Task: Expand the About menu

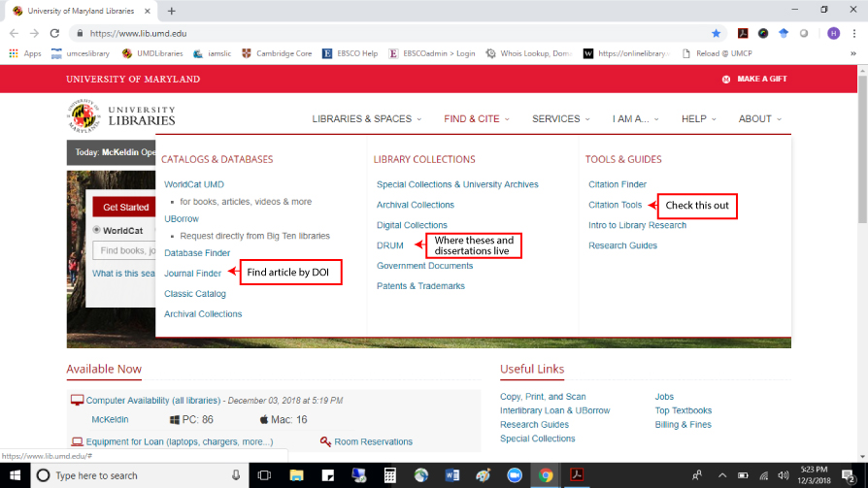Action: [x=760, y=119]
